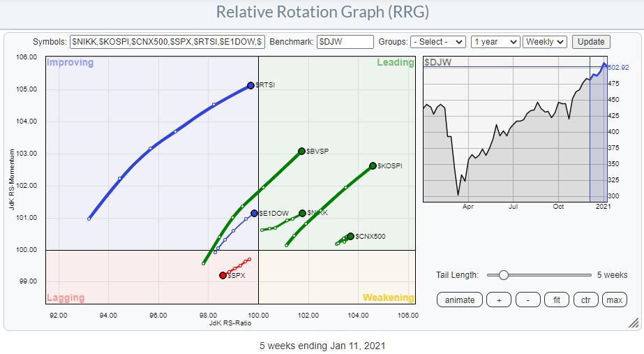
Task: Zoom in with the plus button
Action: [499, 300]
